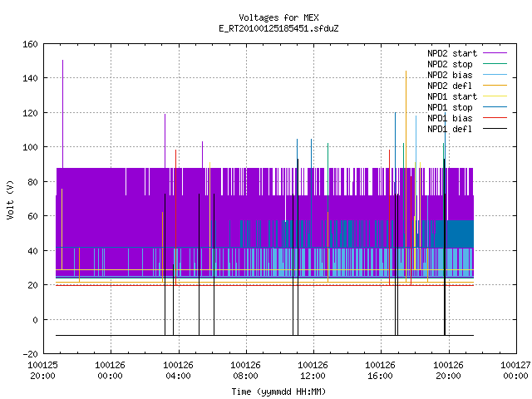Click the solid dark blue block after 20:00

(461, 234)
